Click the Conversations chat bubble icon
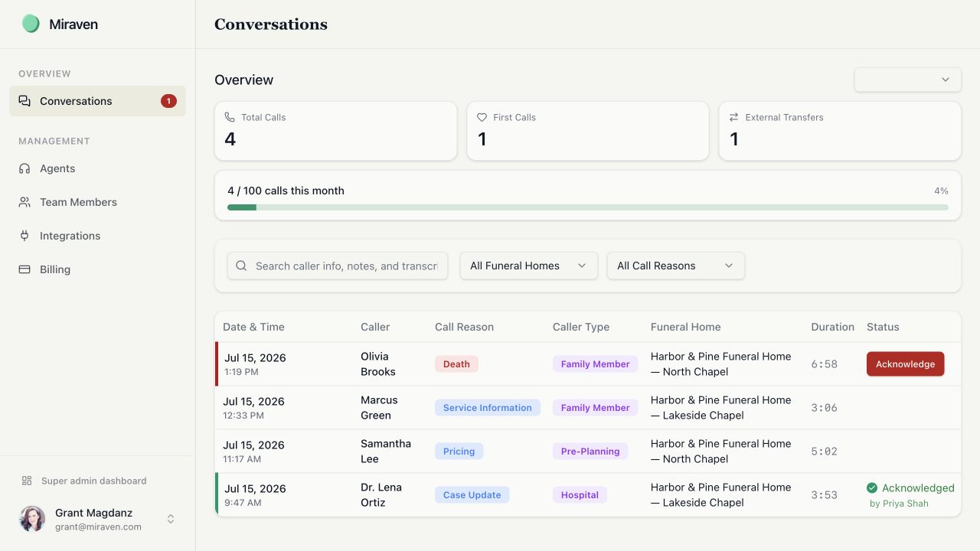 tap(24, 101)
